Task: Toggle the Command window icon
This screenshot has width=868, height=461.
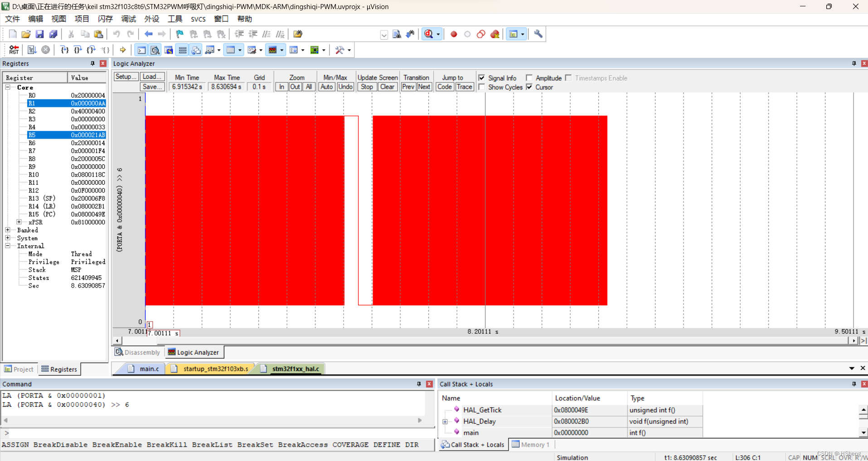Action: [x=142, y=50]
